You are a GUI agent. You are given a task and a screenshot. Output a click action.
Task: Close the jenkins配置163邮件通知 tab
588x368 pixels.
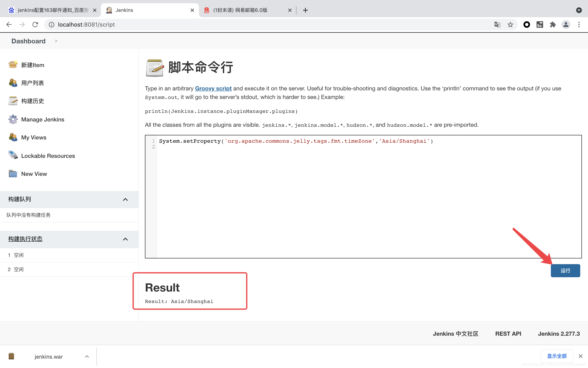pos(95,10)
